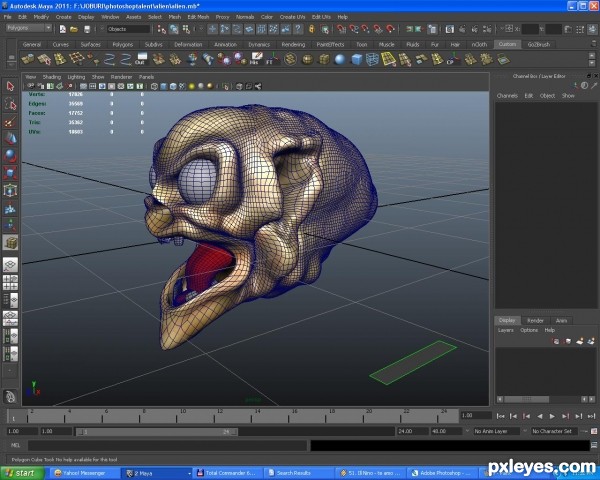
Task: Activate the Lasso select tool
Action: click(x=10, y=104)
